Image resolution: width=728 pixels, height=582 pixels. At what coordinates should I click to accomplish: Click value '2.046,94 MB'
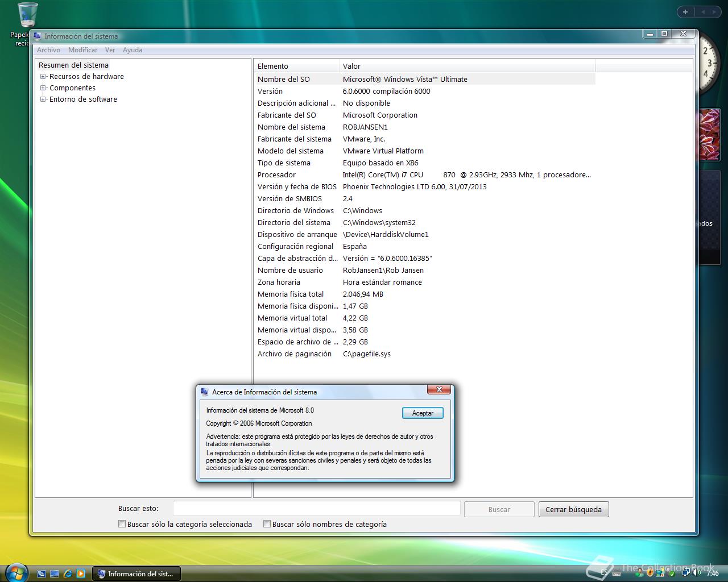click(x=363, y=294)
